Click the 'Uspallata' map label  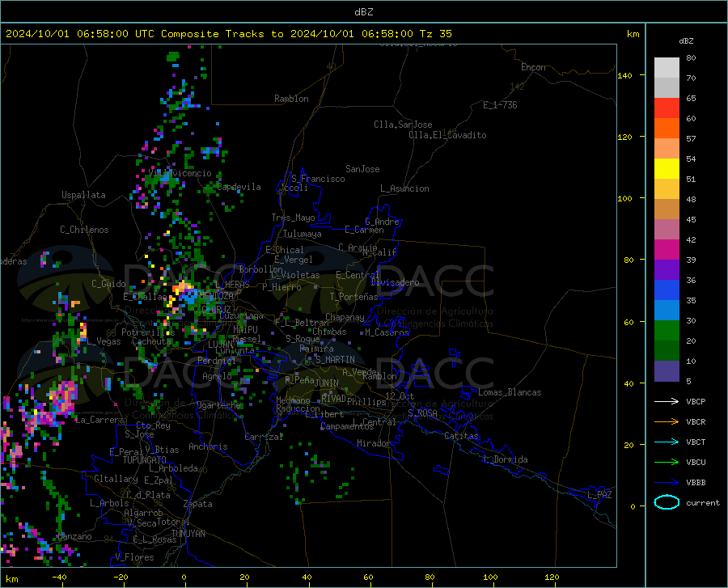click(83, 195)
